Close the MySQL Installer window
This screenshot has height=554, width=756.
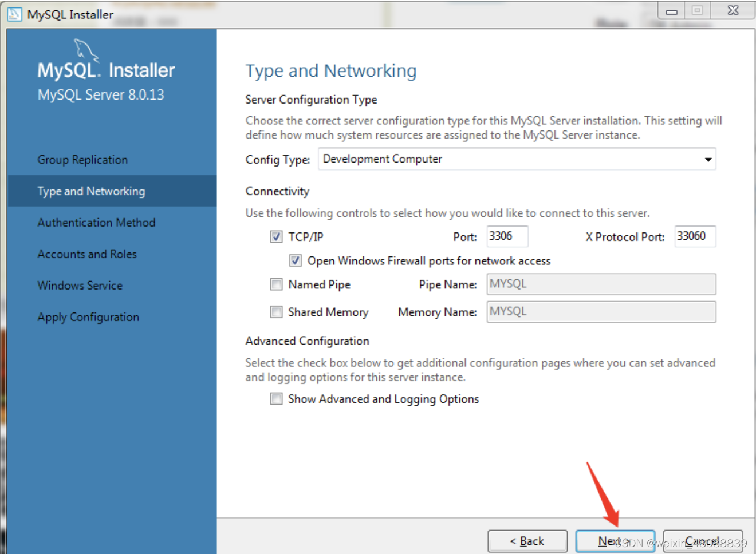click(x=733, y=10)
